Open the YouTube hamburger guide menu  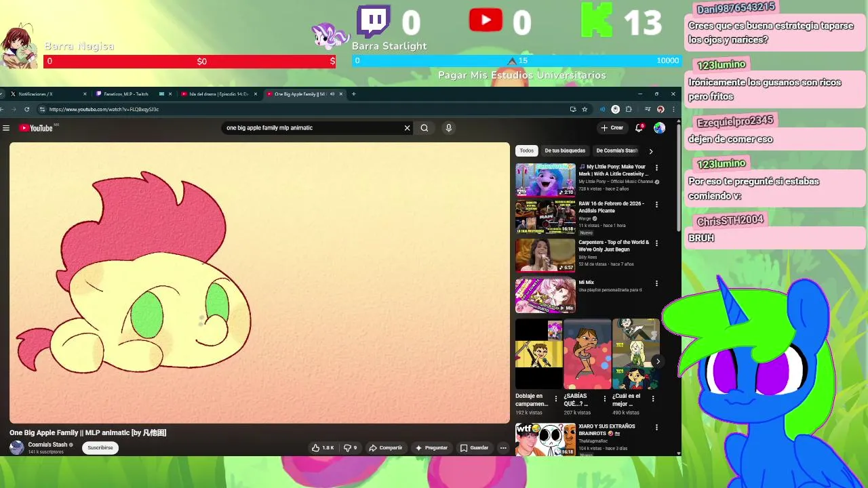pos(6,128)
